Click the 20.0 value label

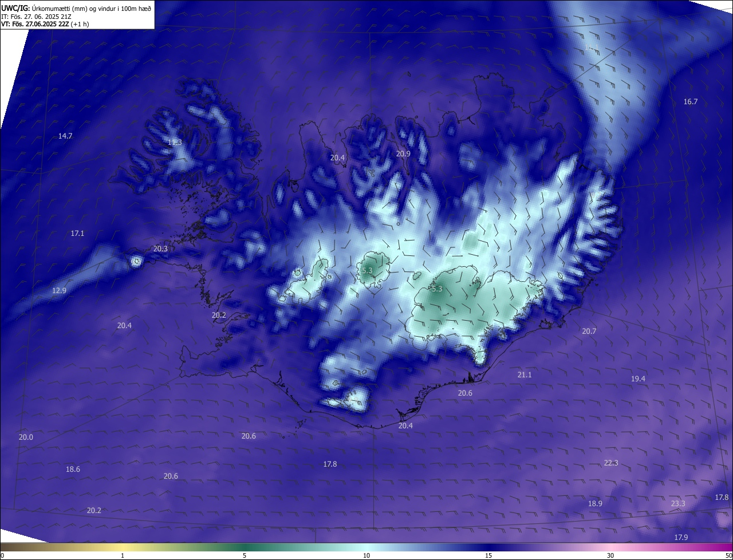pyautogui.click(x=26, y=437)
